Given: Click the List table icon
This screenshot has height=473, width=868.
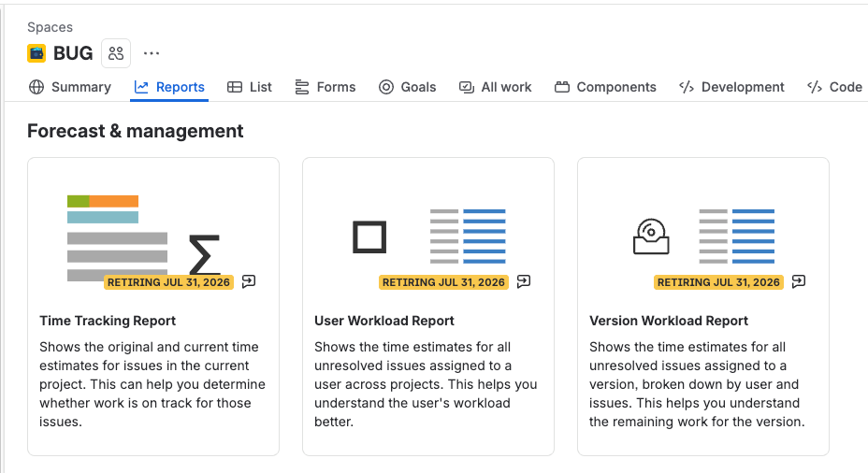Looking at the screenshot, I should pyautogui.click(x=235, y=88).
